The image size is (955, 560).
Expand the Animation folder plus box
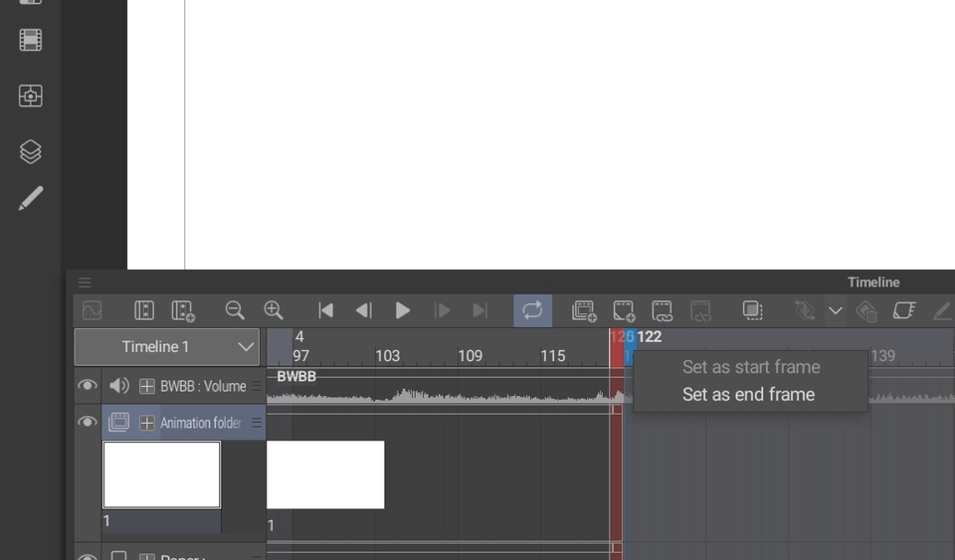[x=147, y=423]
